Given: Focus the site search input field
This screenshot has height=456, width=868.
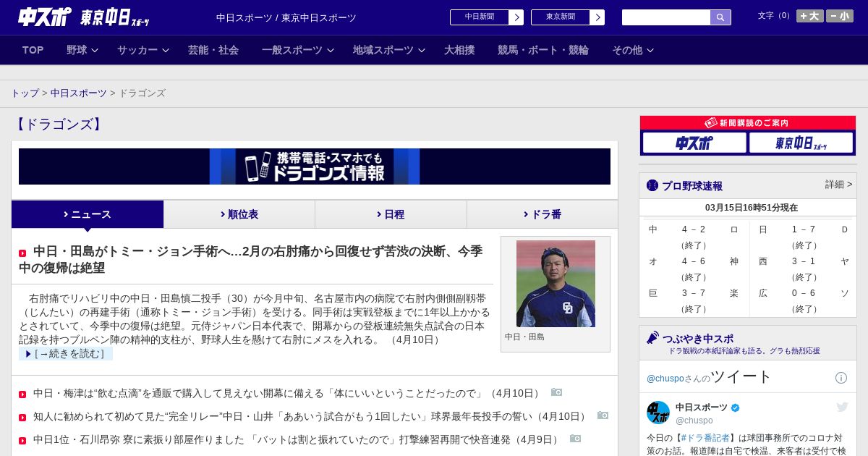Looking at the screenshot, I should pos(666,17).
